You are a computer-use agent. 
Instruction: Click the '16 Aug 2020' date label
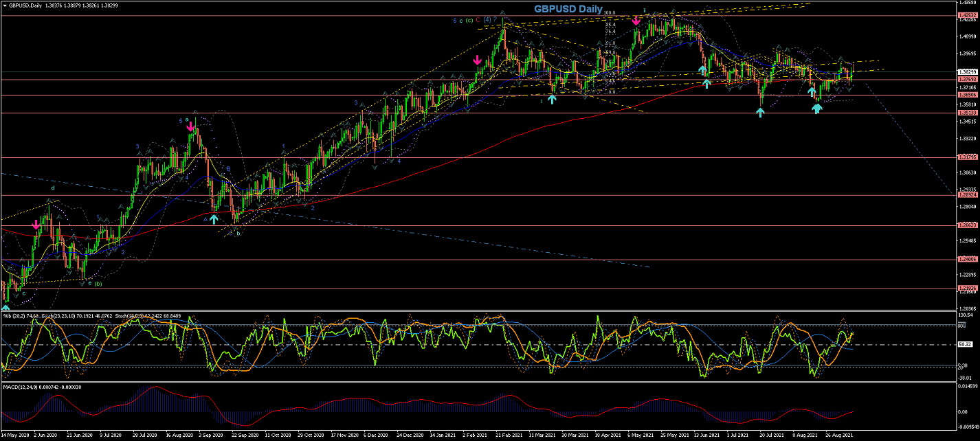coord(179,435)
